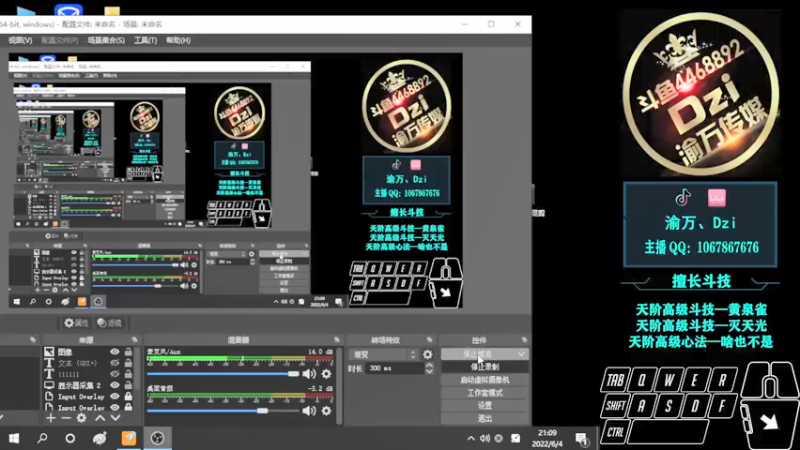Toggle lock on 图像 source
This screenshot has height=450, width=800.
[x=128, y=352]
